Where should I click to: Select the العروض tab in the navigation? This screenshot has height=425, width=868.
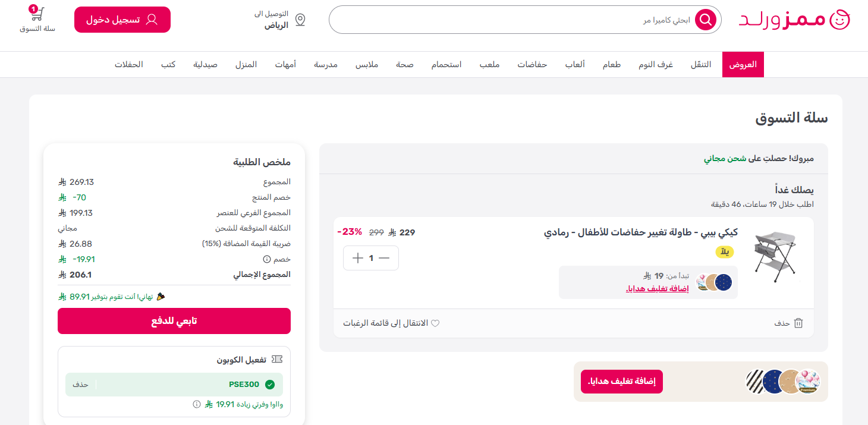tap(743, 64)
